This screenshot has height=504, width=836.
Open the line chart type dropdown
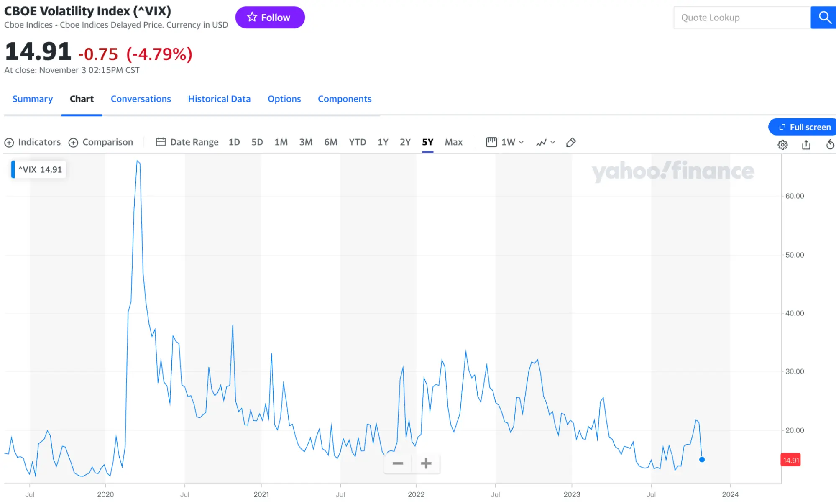click(x=545, y=142)
